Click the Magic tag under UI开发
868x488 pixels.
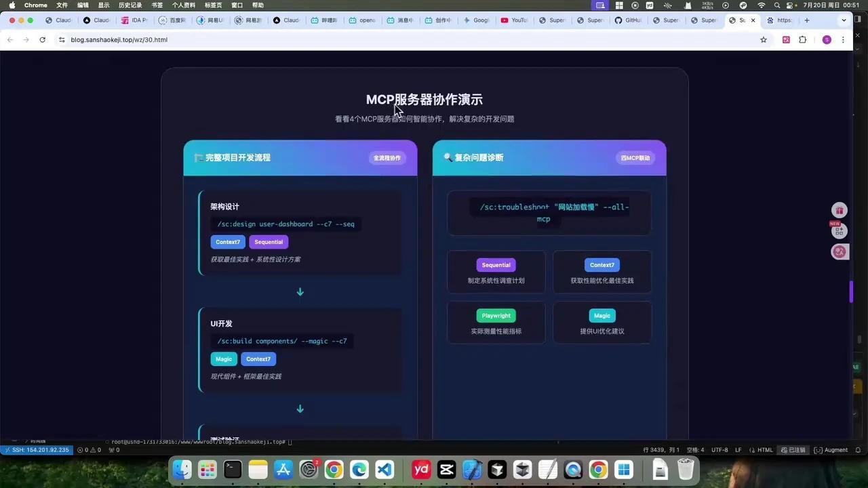[x=224, y=359]
